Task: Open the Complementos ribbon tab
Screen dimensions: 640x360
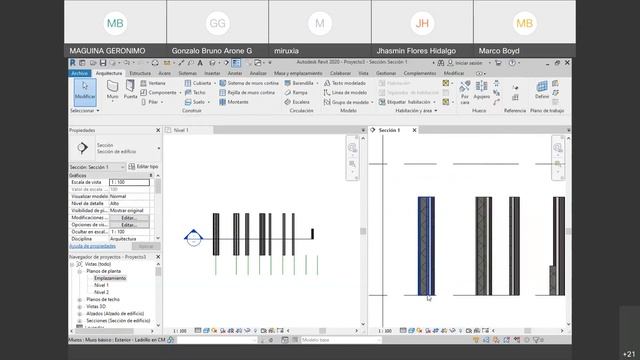Action: [x=420, y=73]
